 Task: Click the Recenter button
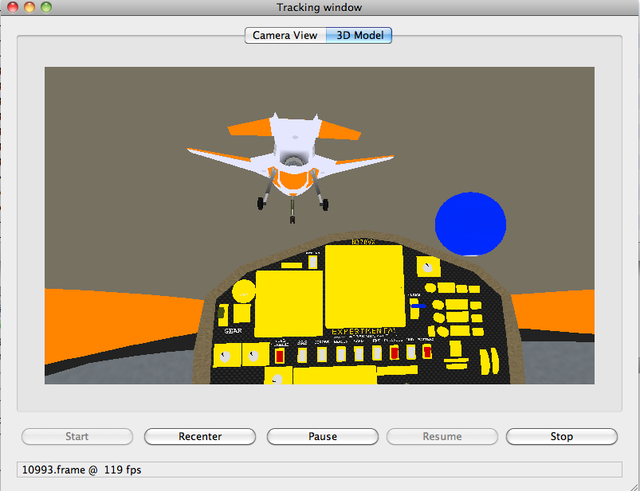pyautogui.click(x=200, y=436)
